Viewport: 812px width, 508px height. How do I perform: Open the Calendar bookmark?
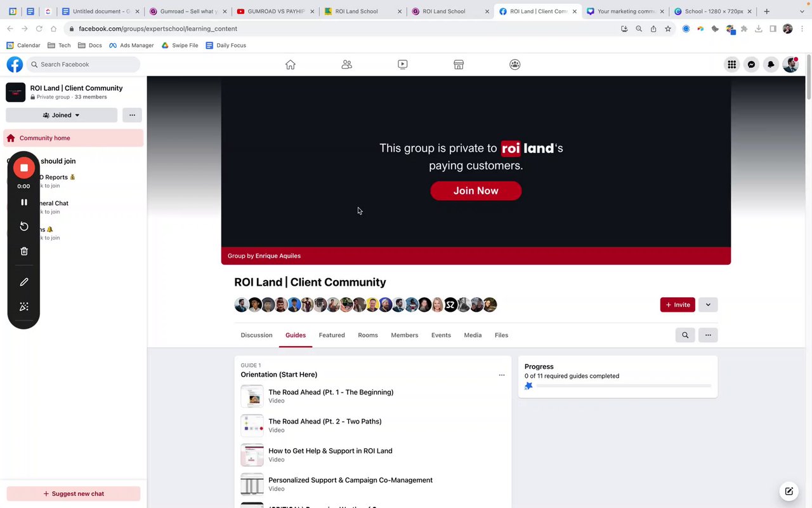[x=23, y=45]
